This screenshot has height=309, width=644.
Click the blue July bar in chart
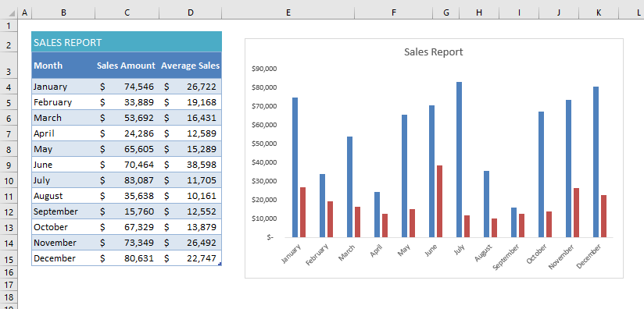(x=460, y=159)
